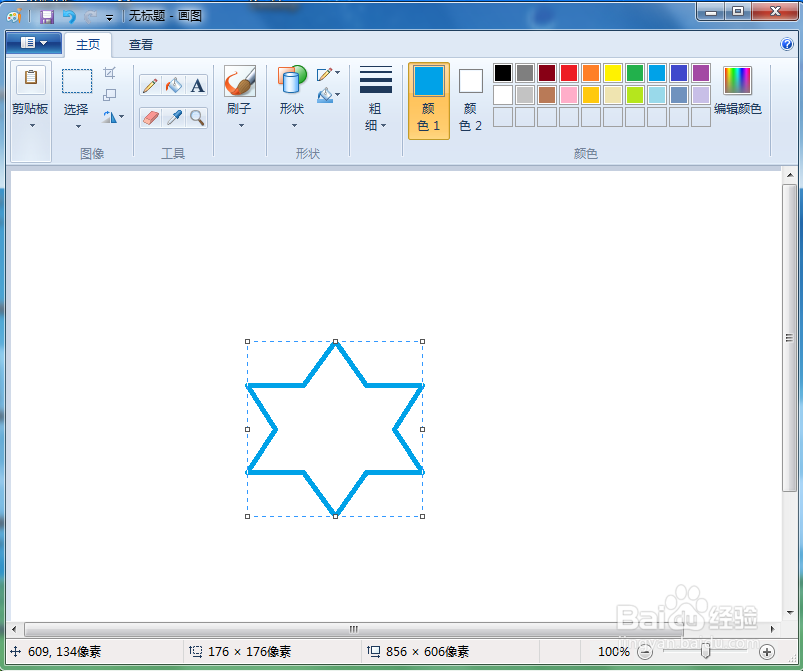
Task: Pick the brown color swatch
Action: [x=547, y=95]
